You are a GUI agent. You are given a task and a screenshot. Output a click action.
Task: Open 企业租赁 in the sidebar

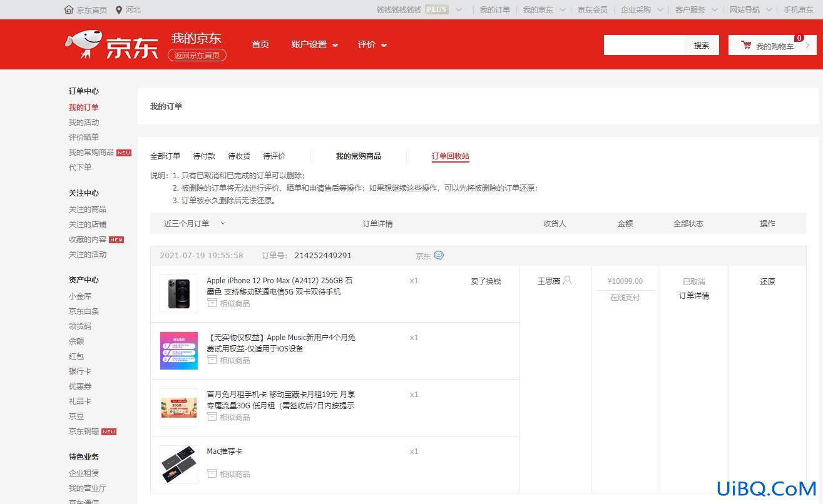[84, 473]
